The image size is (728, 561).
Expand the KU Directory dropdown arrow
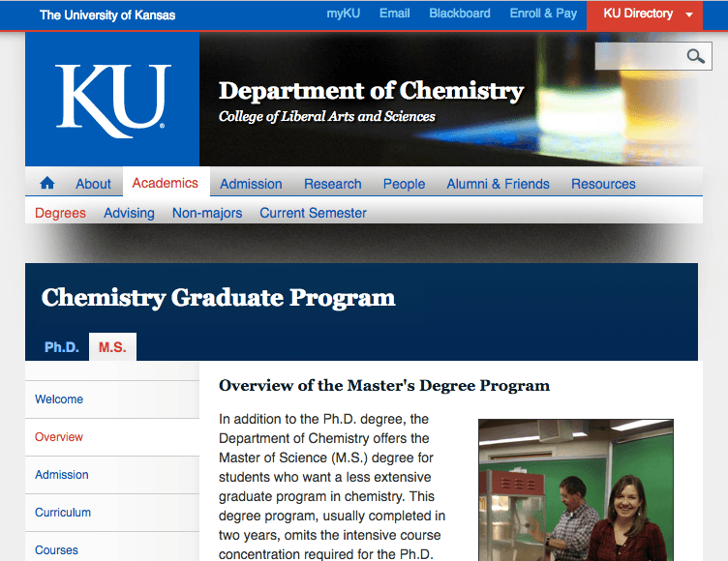(689, 15)
